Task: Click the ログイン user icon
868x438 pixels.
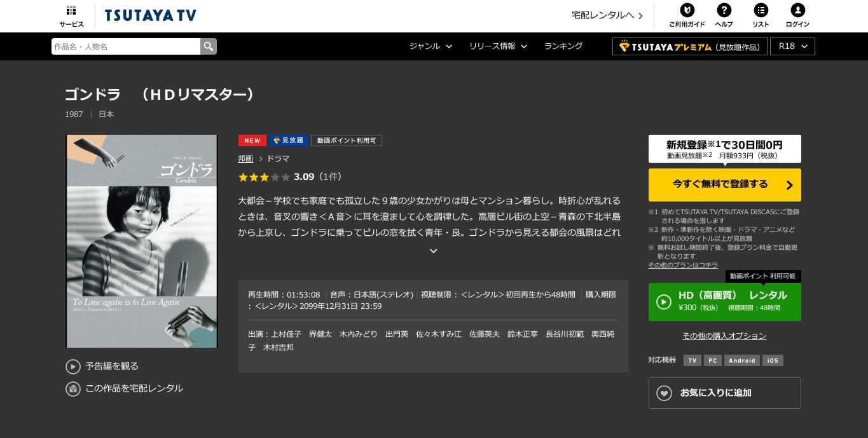Action: (x=797, y=10)
